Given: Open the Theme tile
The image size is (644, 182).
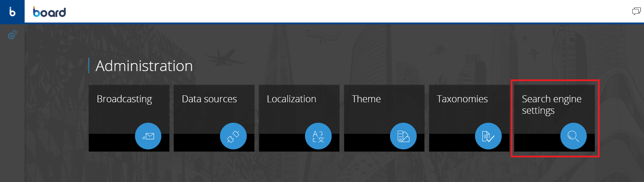Looking at the screenshot, I should [x=384, y=118].
